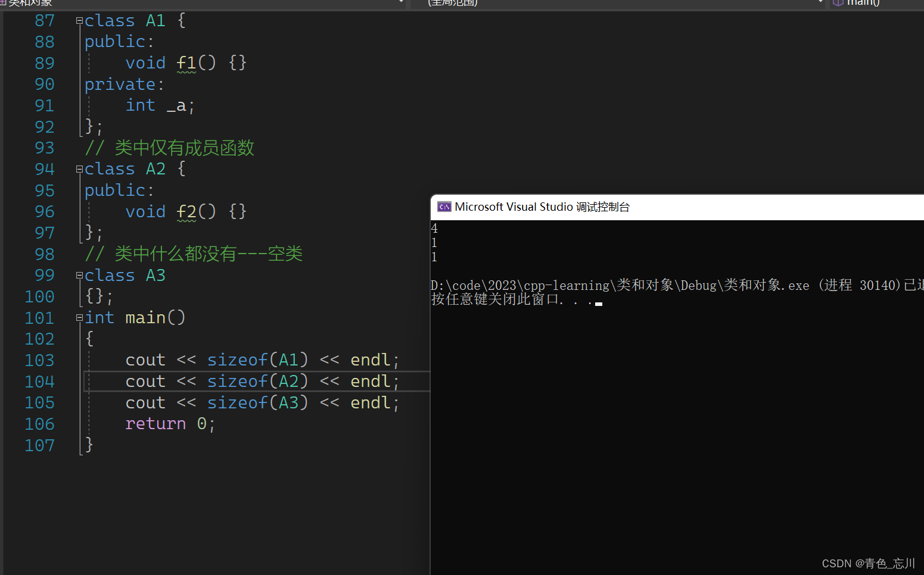The height and width of the screenshot is (575, 924).
Task: Click the return 0 statement
Action: click(x=170, y=424)
